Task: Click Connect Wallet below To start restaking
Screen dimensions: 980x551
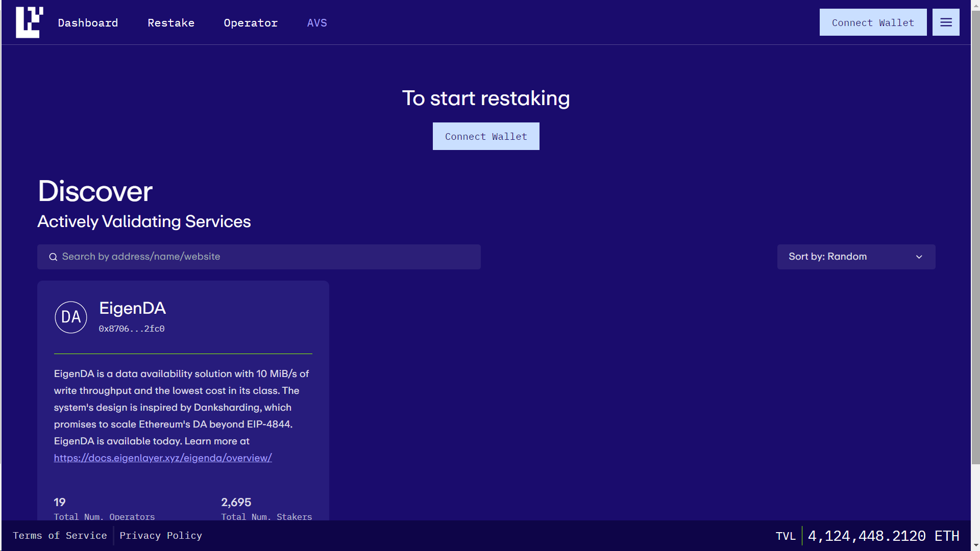Action: click(x=486, y=136)
